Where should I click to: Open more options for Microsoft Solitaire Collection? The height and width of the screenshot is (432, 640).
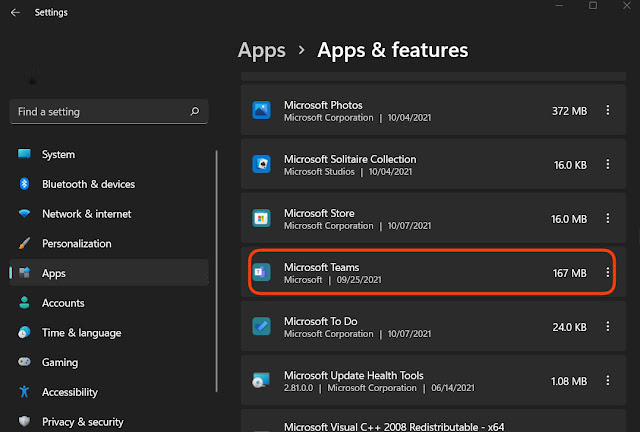point(608,164)
